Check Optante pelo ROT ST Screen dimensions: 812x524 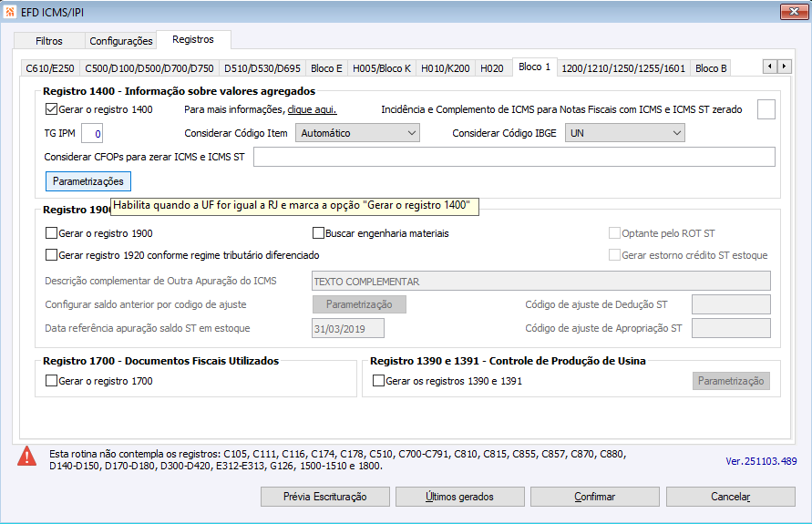615,233
